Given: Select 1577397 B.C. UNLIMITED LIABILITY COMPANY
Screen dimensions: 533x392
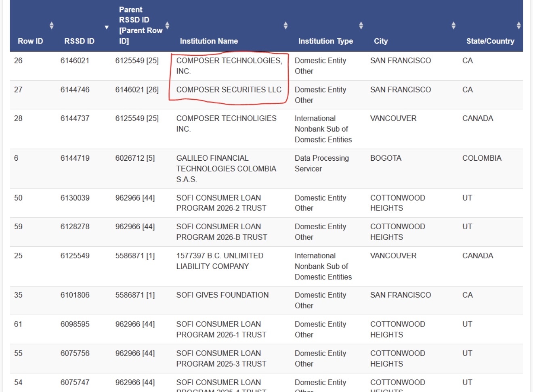Looking at the screenshot, I should pyautogui.click(x=220, y=261).
